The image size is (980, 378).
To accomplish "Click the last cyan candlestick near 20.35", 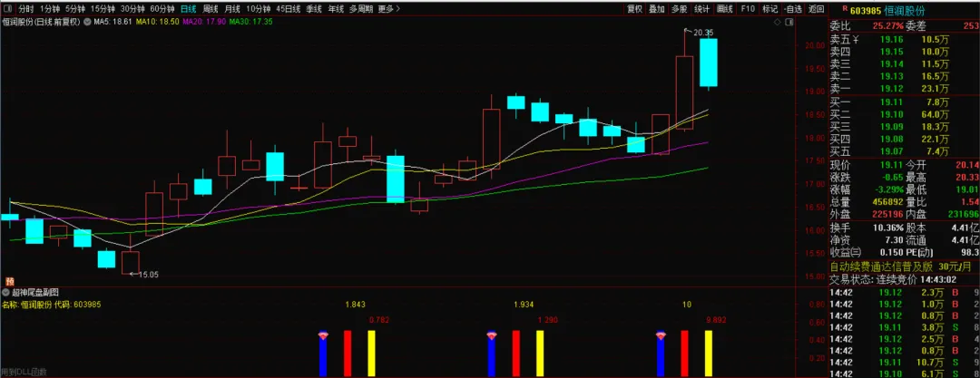I will coord(708,63).
